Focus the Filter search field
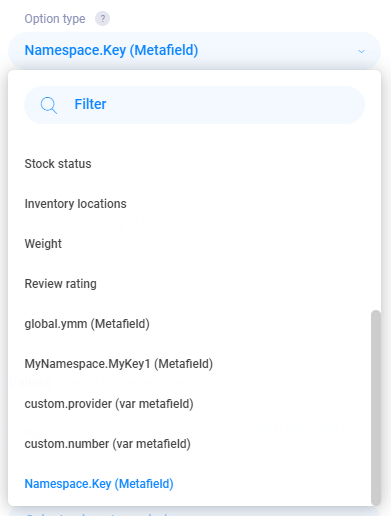 click(x=195, y=105)
